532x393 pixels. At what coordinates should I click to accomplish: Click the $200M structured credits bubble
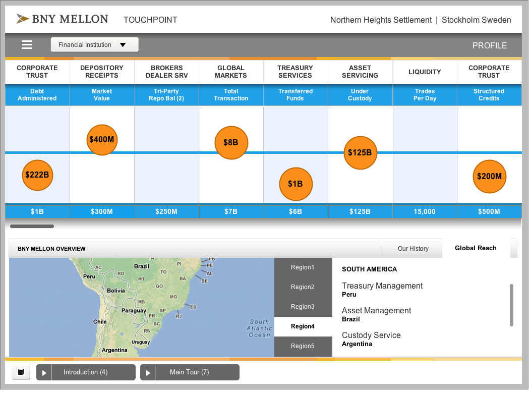pyautogui.click(x=489, y=177)
